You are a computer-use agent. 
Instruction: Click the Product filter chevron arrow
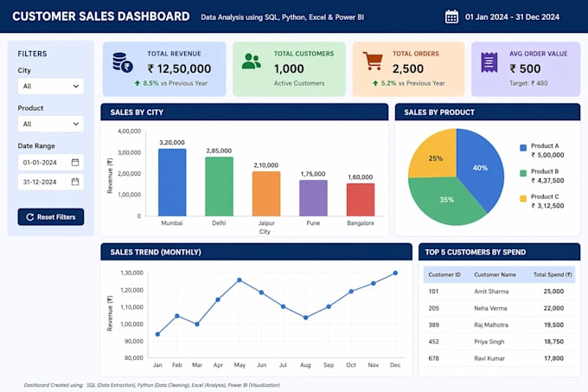76,124
